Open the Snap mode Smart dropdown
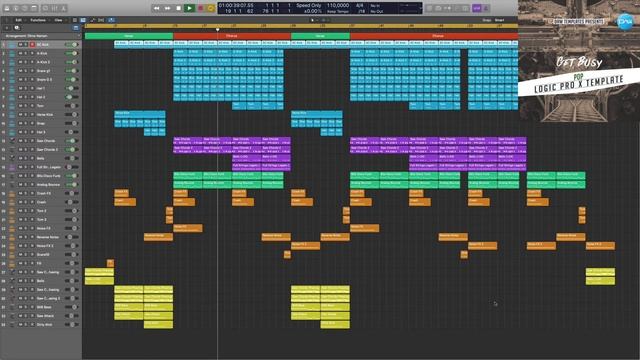640x360 pixels. 500,20
